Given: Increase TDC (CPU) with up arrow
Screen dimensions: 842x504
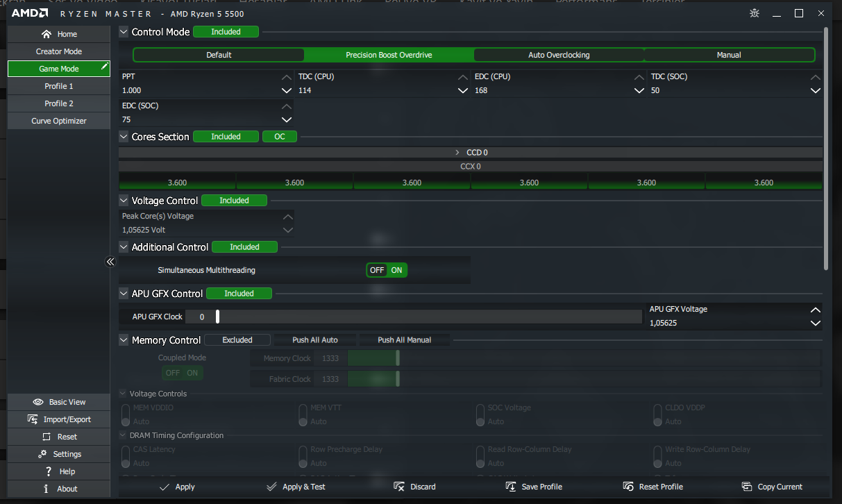Looking at the screenshot, I should pos(463,77).
